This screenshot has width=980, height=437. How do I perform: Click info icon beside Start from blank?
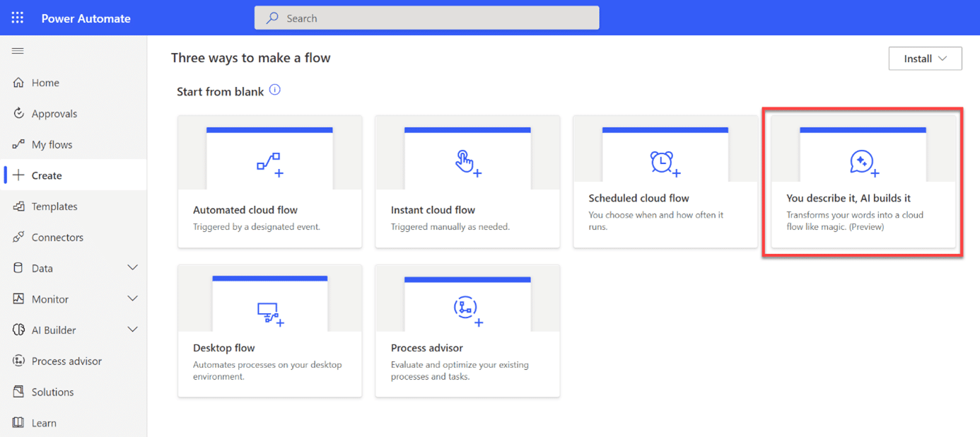(275, 90)
